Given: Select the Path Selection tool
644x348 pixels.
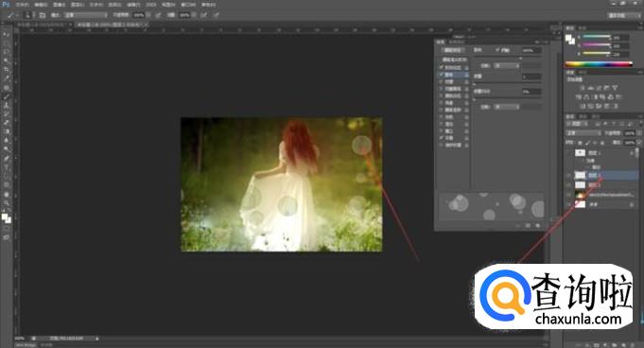Looking at the screenshot, I should pos(7,176).
